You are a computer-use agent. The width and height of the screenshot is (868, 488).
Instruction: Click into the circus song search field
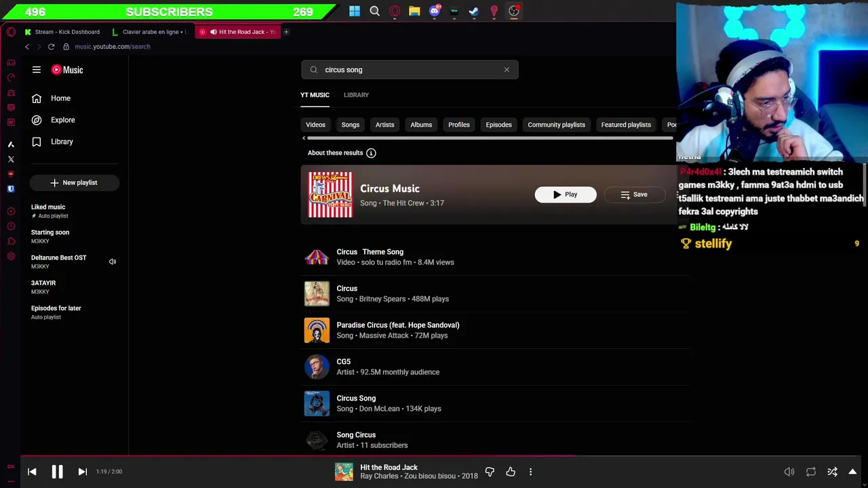point(410,70)
